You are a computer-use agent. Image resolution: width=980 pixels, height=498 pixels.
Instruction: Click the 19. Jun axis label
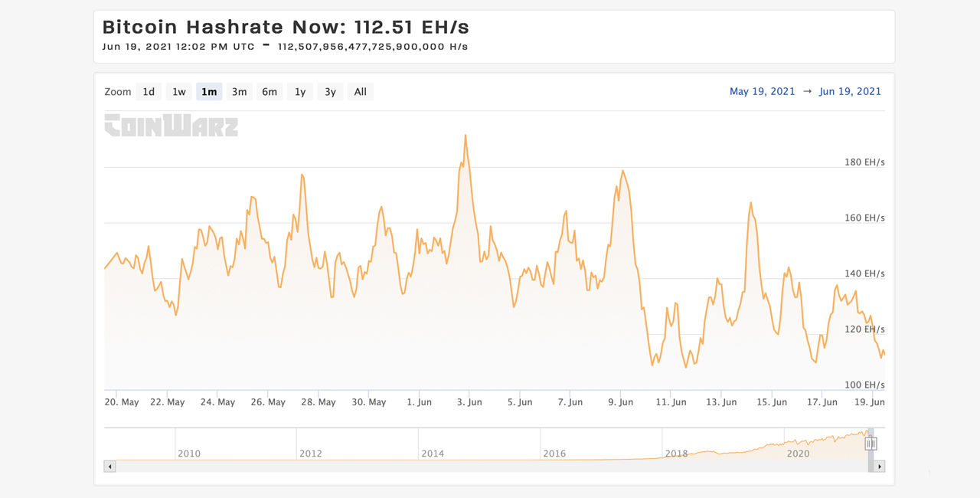870,402
